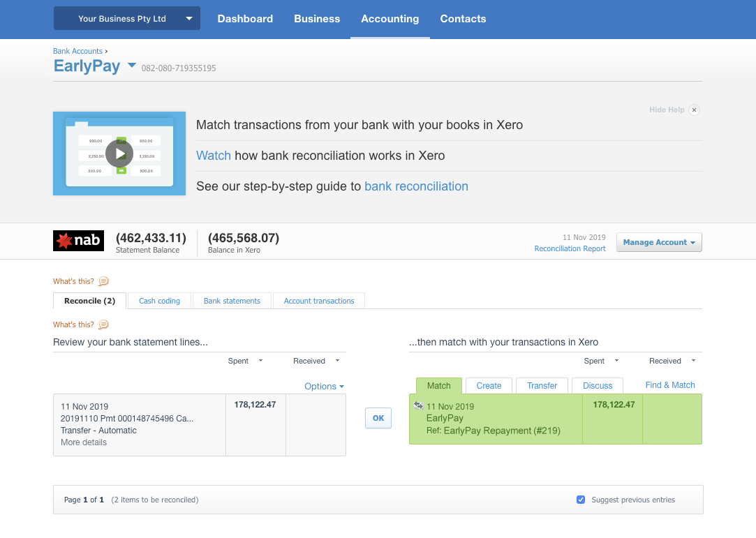
Task: Open the Accounting menu
Action: coord(390,19)
